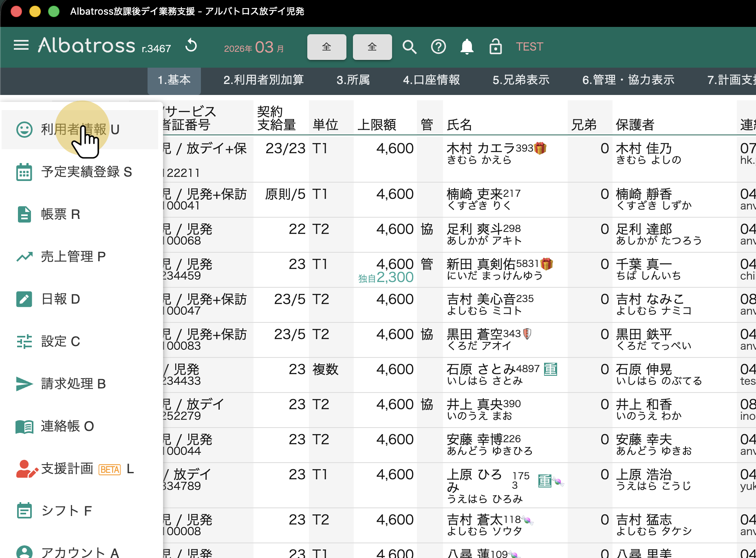Switch to the 4.口座情報 tab
This screenshot has height=558, width=756.
[x=431, y=80]
